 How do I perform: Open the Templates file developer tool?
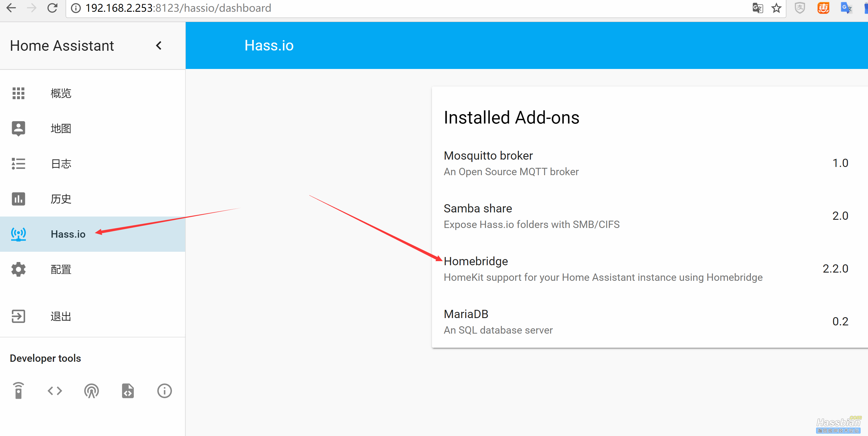coord(128,391)
